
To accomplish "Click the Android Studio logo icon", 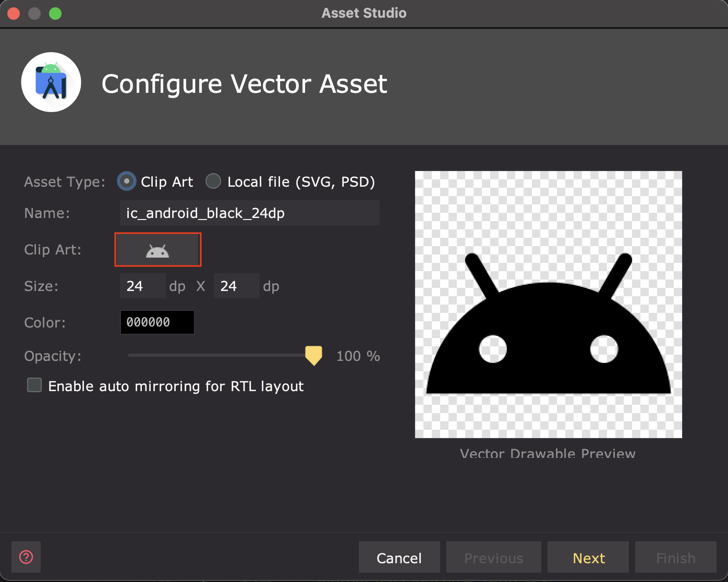I will pyautogui.click(x=51, y=82).
